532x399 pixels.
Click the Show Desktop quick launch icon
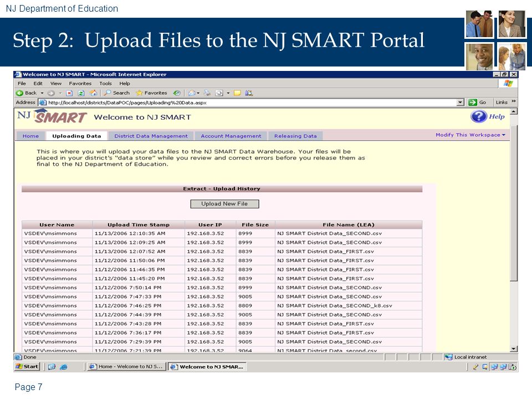pos(52,367)
